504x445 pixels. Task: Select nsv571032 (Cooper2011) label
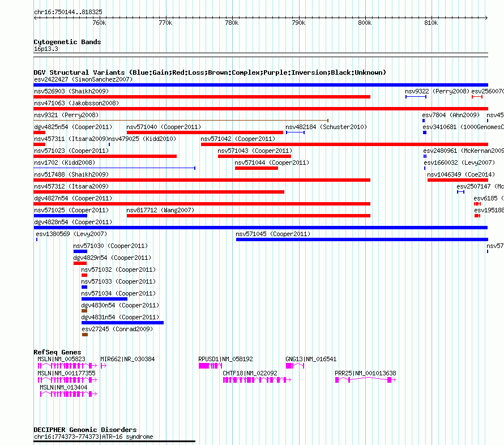click(118, 269)
